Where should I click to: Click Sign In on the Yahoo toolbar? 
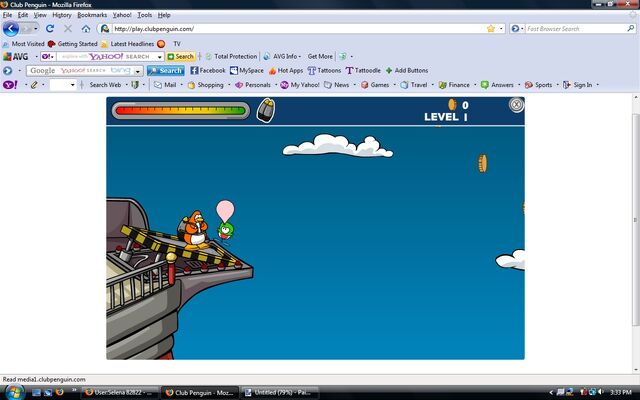[578, 85]
